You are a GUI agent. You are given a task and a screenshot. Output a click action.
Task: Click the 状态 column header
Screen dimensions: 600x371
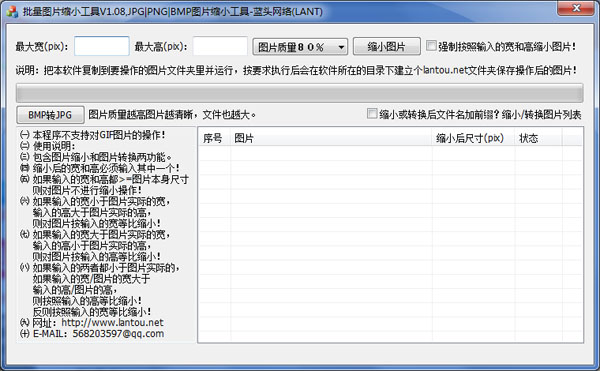point(538,138)
